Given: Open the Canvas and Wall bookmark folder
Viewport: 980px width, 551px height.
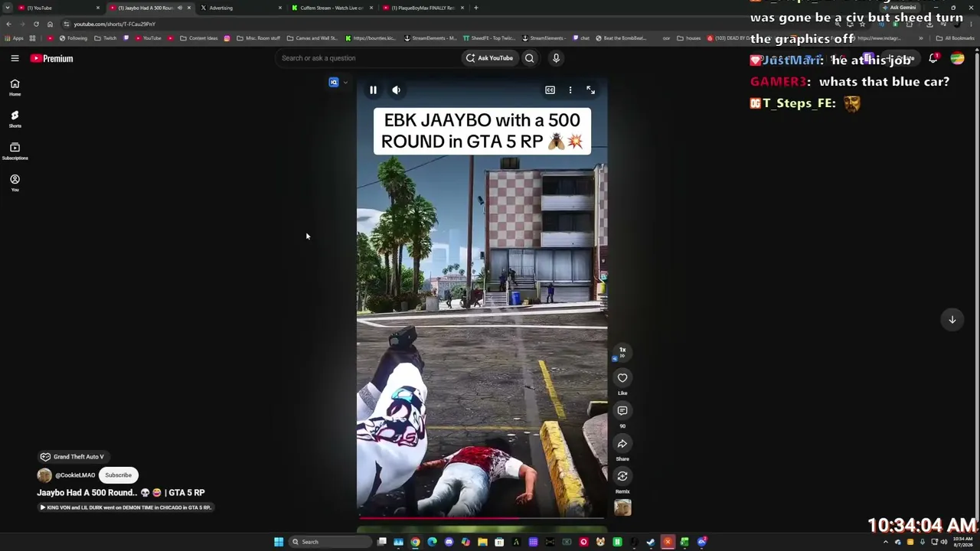Looking at the screenshot, I should coord(312,38).
